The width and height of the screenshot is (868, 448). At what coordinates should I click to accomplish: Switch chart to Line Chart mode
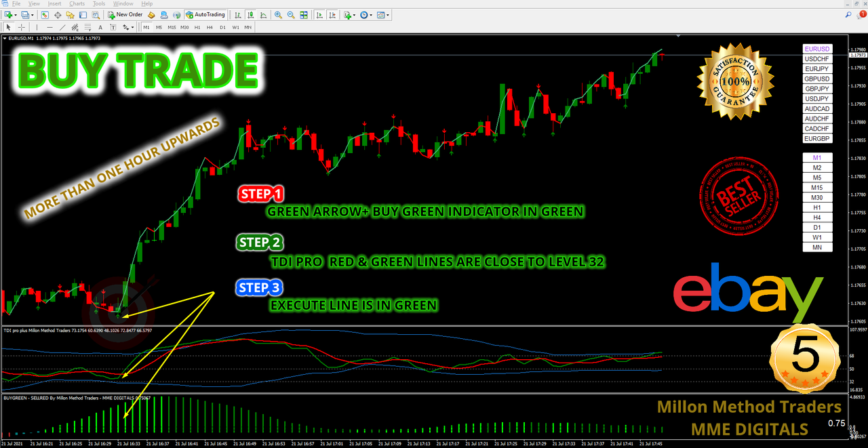(263, 15)
